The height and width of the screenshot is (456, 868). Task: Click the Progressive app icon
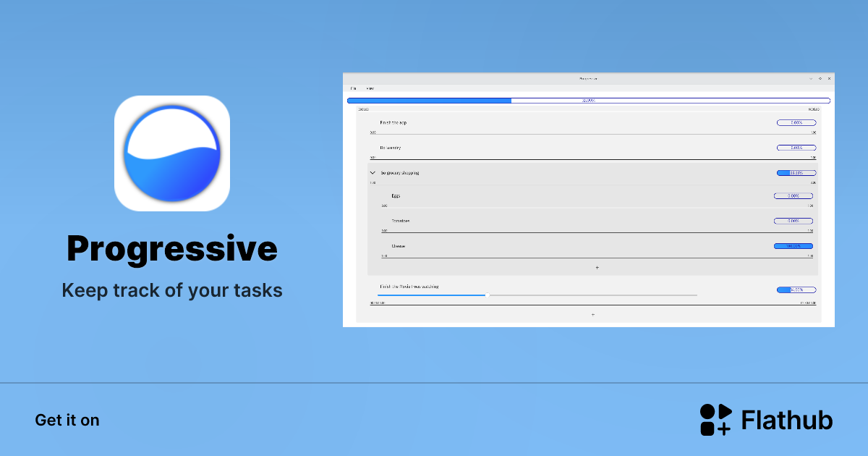click(172, 153)
